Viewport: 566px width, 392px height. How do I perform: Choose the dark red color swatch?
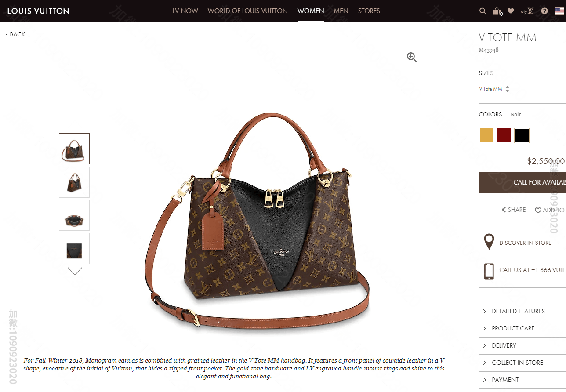click(504, 135)
